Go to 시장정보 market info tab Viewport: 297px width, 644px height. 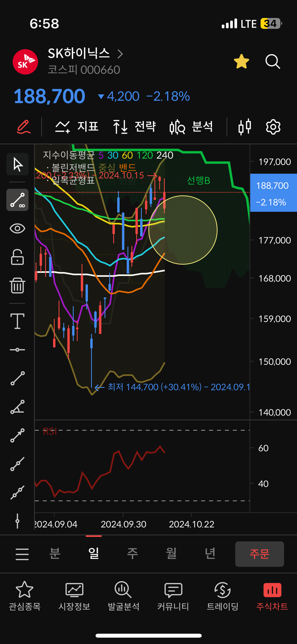click(74, 596)
